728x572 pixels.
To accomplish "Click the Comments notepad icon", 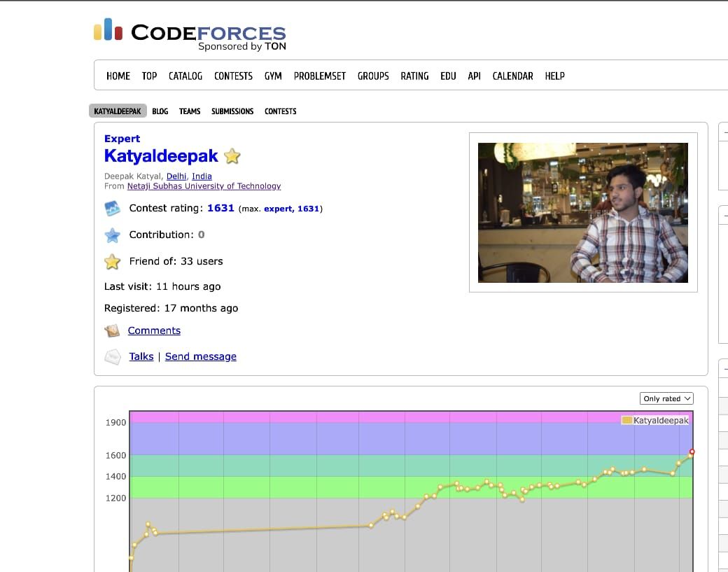I will click(112, 330).
